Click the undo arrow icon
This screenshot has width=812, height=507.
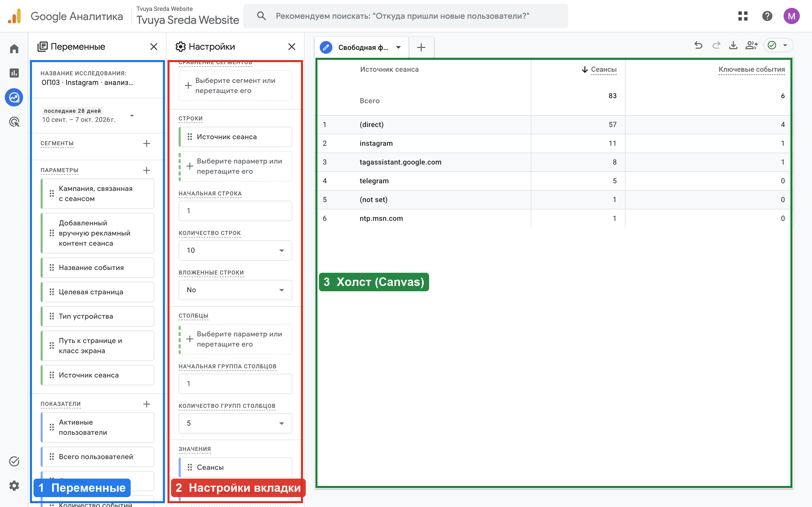(x=698, y=45)
